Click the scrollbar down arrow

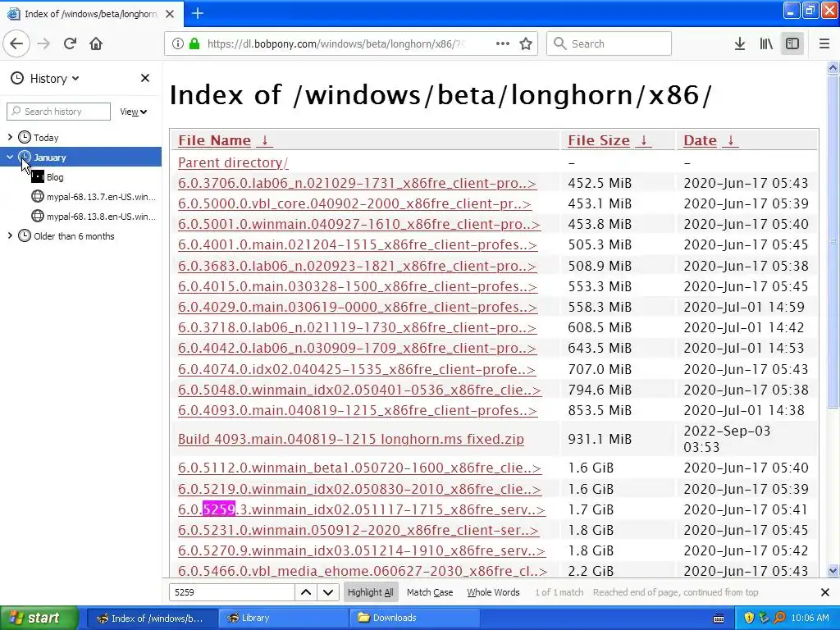[833, 571]
